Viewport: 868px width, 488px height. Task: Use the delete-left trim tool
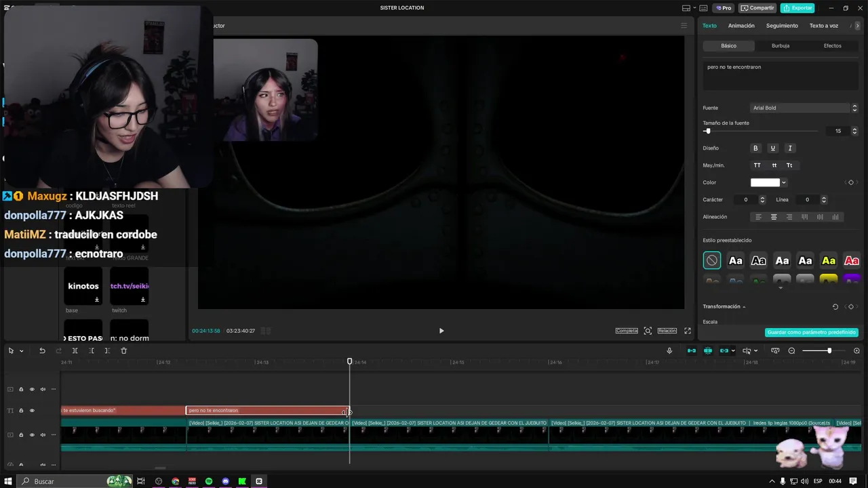(x=91, y=350)
